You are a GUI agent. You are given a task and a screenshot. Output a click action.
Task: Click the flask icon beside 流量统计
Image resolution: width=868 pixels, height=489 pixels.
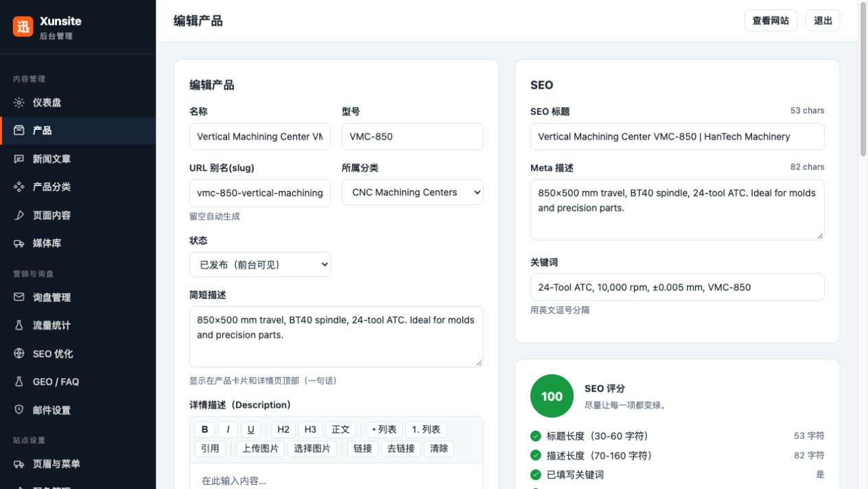click(x=19, y=326)
